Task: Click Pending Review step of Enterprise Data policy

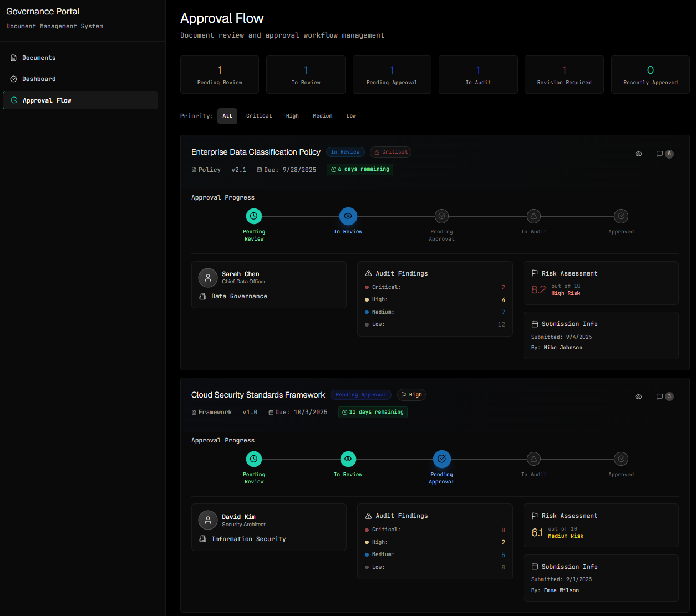Action: tap(254, 216)
